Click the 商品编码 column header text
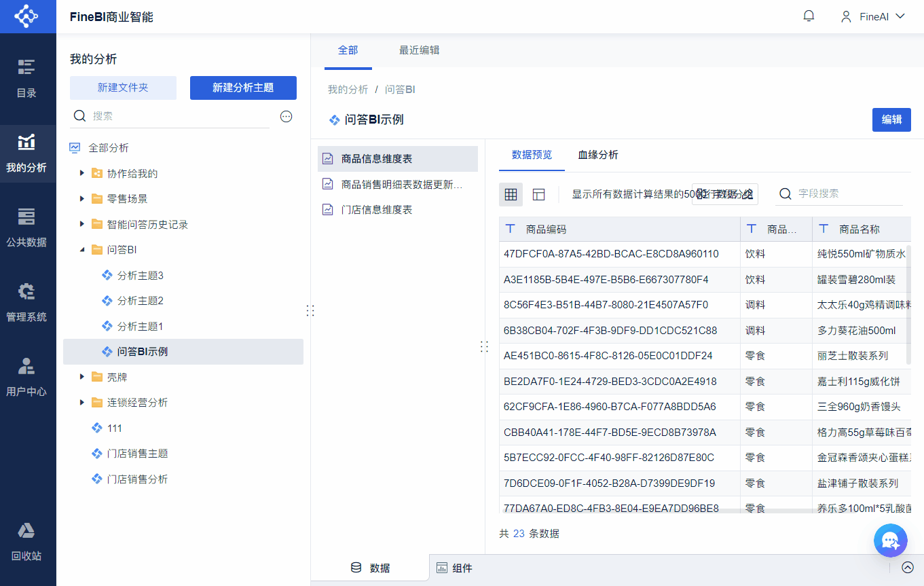Image resolution: width=924 pixels, height=586 pixels. 546,230
